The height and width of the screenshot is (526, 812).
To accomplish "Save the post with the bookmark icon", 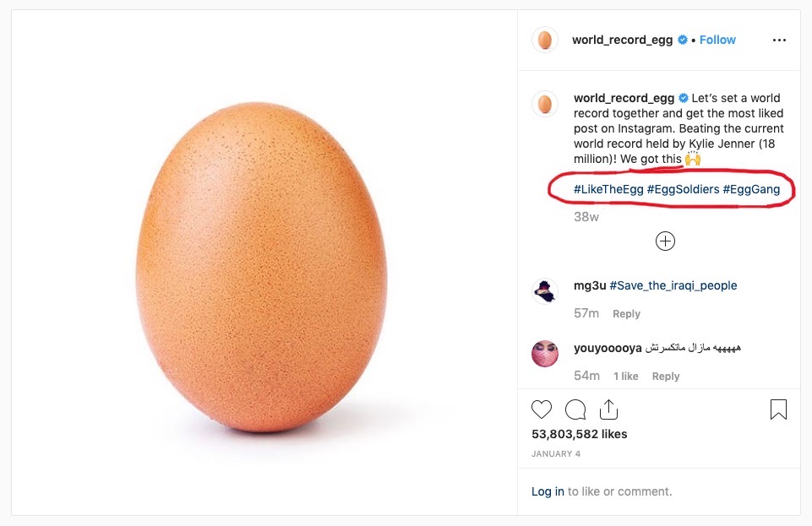I will click(x=778, y=409).
